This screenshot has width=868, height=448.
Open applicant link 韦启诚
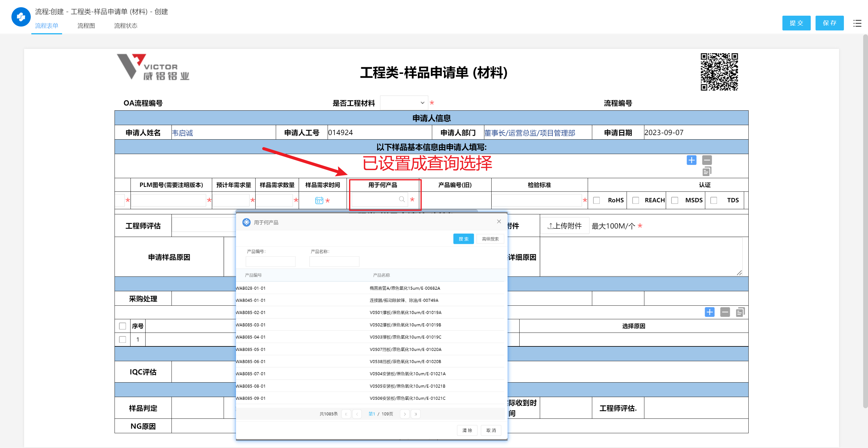[182, 133]
